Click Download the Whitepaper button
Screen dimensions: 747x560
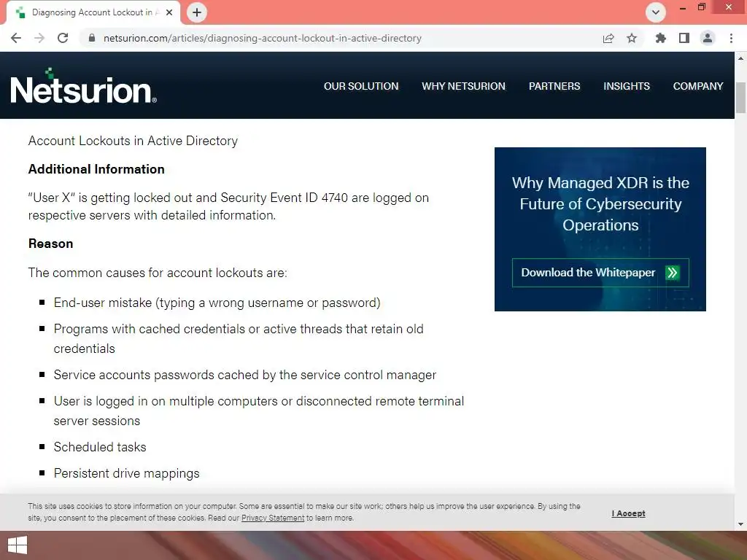[x=600, y=273]
